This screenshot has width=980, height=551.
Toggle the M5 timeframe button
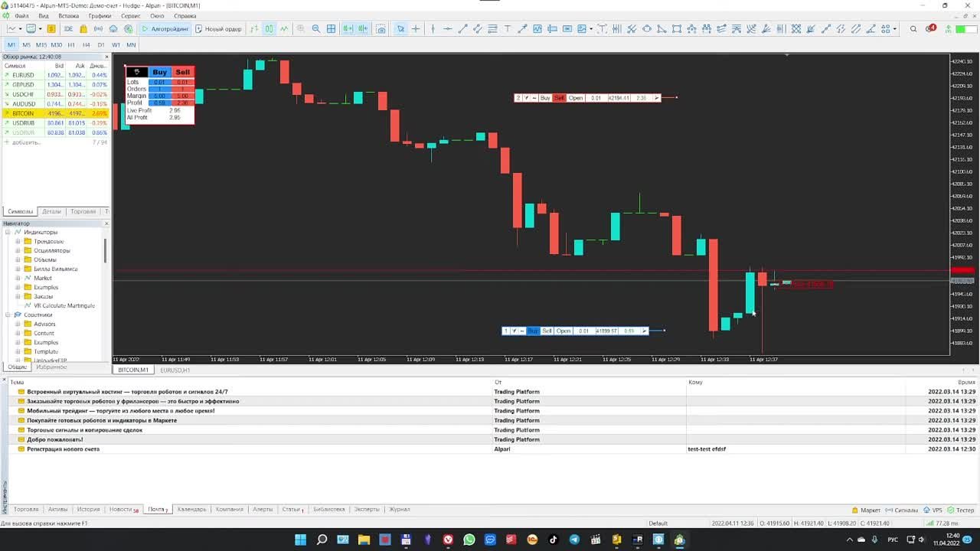click(26, 45)
